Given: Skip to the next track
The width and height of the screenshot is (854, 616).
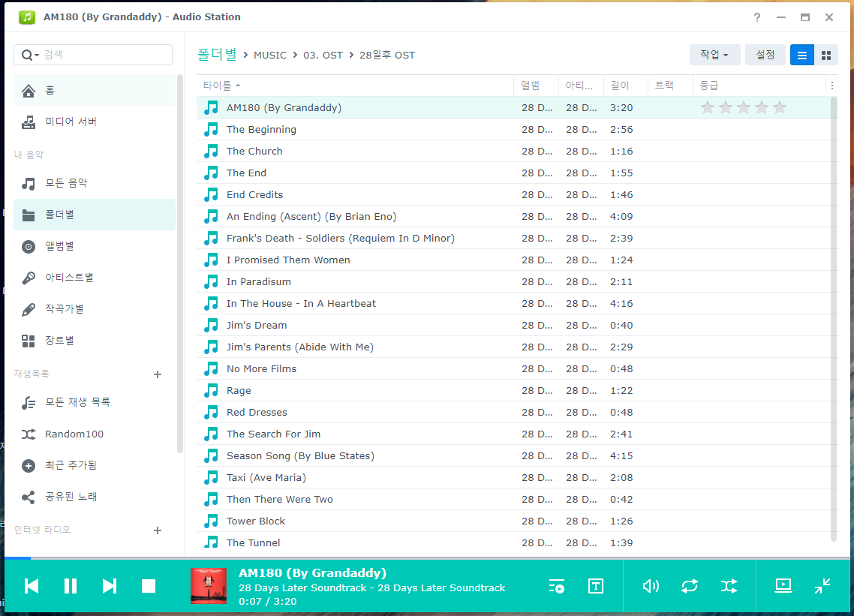Looking at the screenshot, I should pos(110,586).
